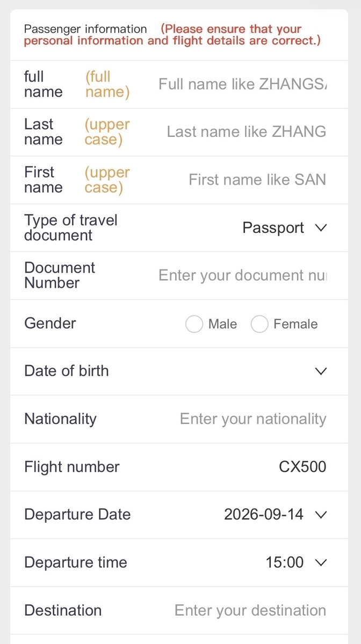361x644 pixels.
Task: Open chevron arrow beside Passport
Action: click(321, 228)
